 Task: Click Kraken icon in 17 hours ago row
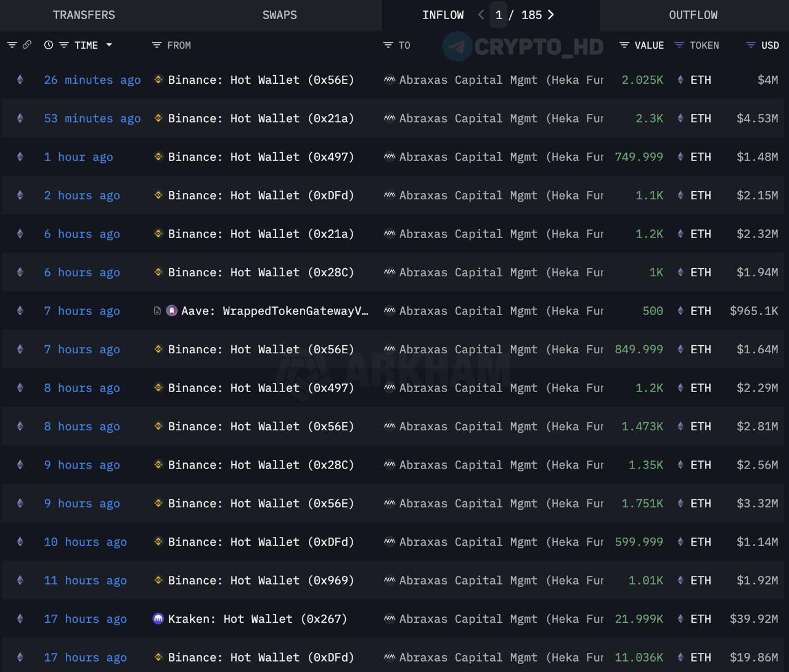point(158,618)
